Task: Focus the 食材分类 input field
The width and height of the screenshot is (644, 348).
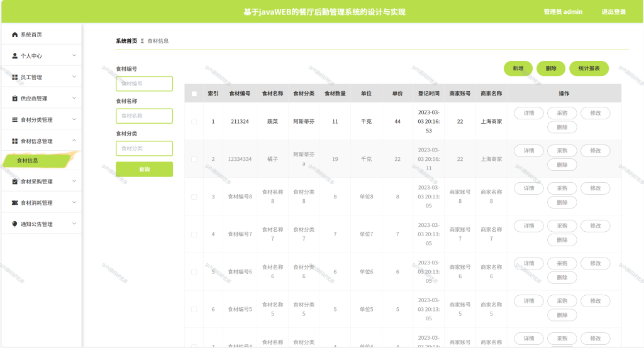Action: click(144, 148)
